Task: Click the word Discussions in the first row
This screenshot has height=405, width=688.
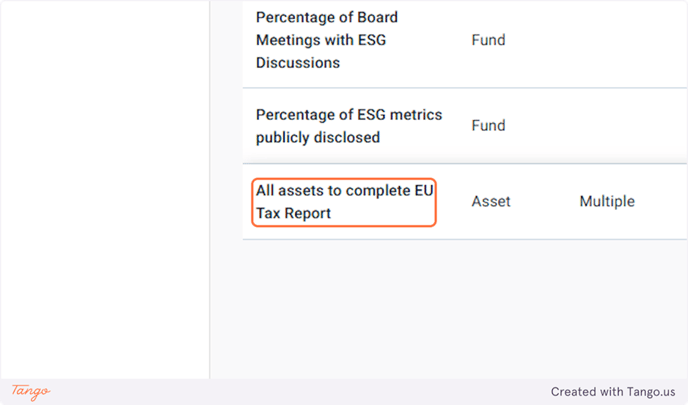Action: tap(298, 63)
